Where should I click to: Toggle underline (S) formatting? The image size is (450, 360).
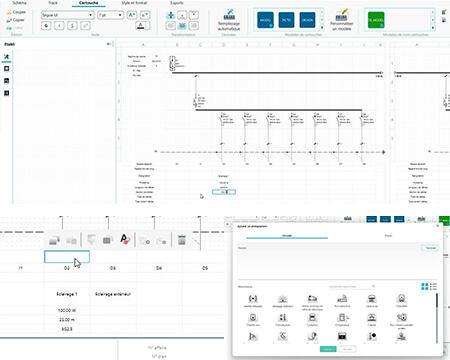tap(72, 26)
